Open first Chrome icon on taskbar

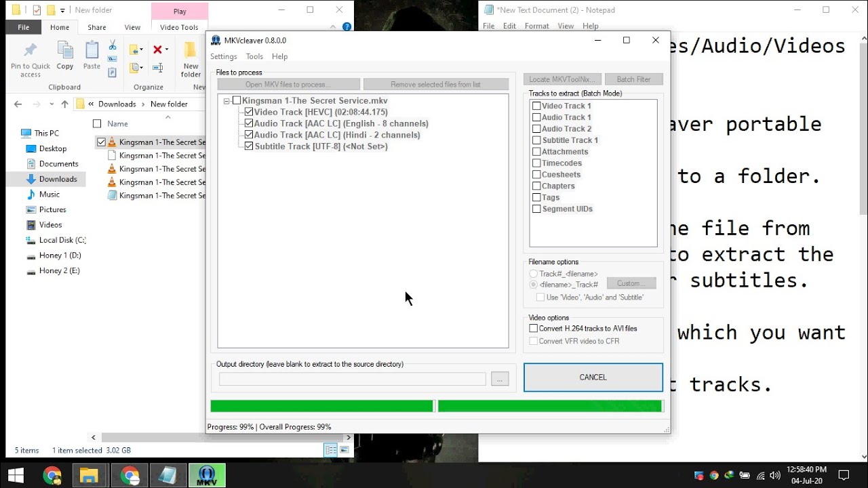(x=52, y=475)
